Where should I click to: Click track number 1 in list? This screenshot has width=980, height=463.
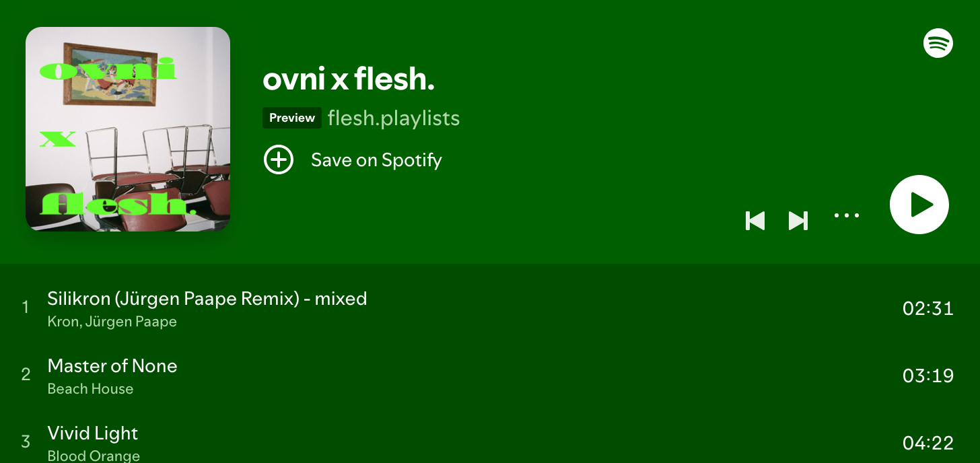pos(26,308)
